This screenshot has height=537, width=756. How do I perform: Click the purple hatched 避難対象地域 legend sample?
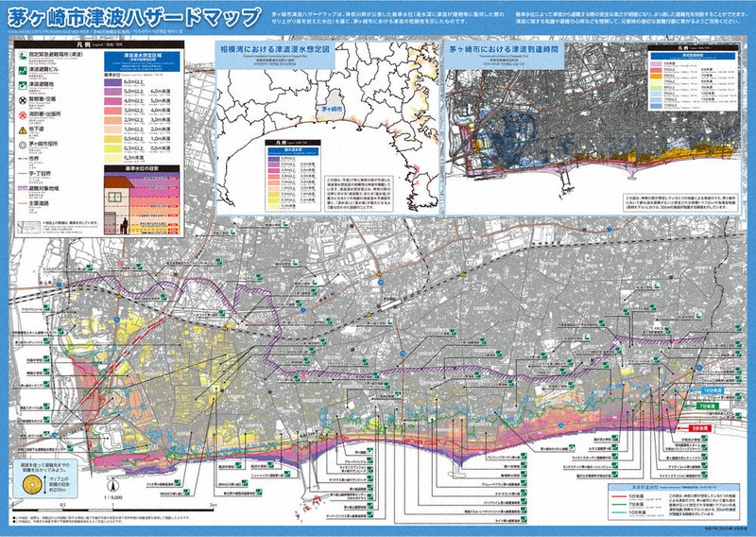[x=22, y=188]
